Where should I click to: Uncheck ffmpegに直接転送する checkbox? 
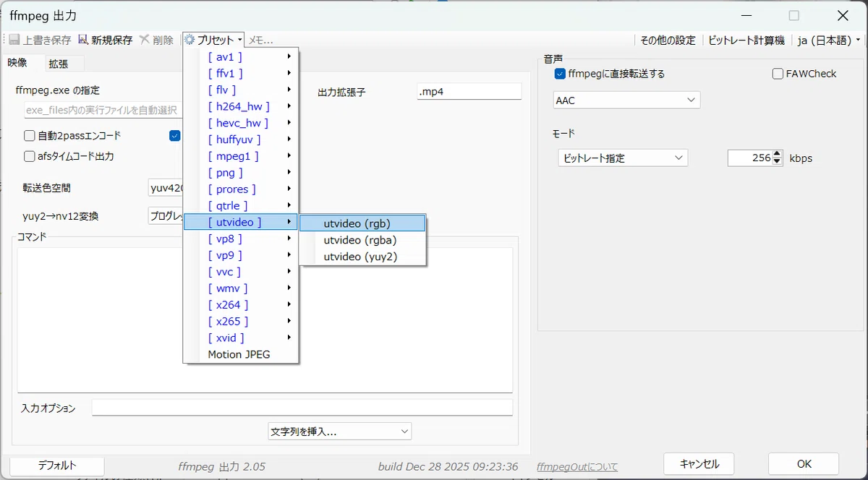(x=560, y=73)
